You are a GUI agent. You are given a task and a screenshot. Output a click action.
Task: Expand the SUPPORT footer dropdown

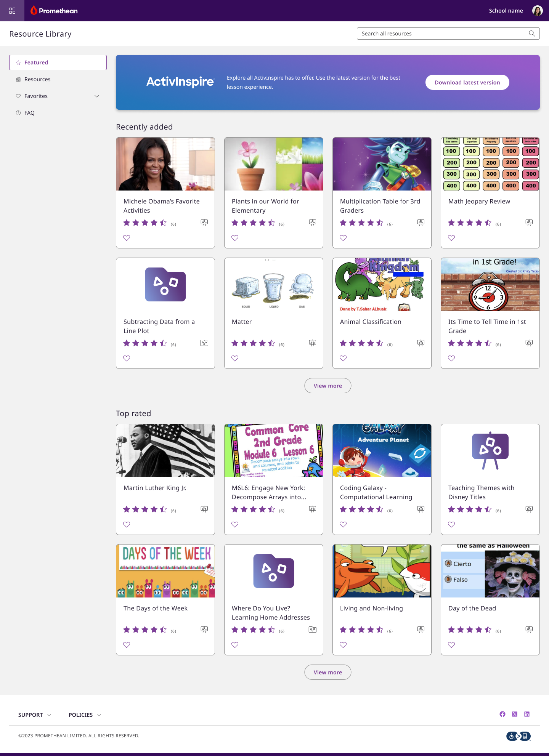click(x=35, y=715)
